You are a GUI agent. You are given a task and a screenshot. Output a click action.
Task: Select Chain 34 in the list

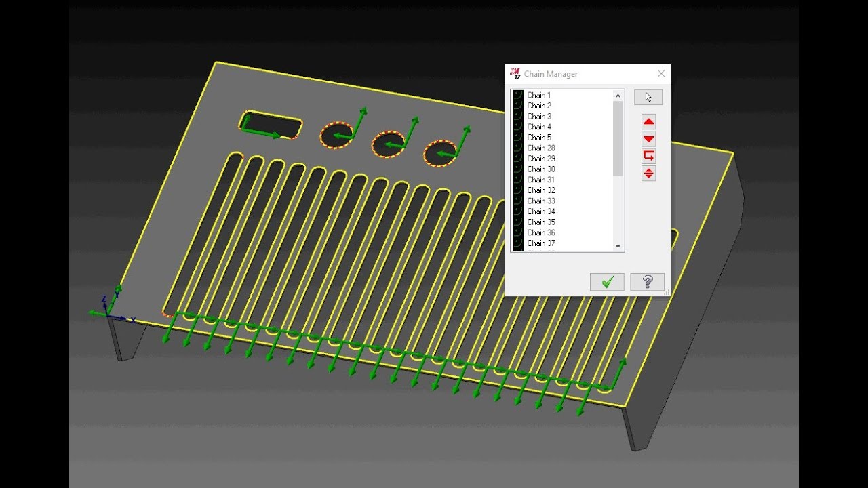541,211
